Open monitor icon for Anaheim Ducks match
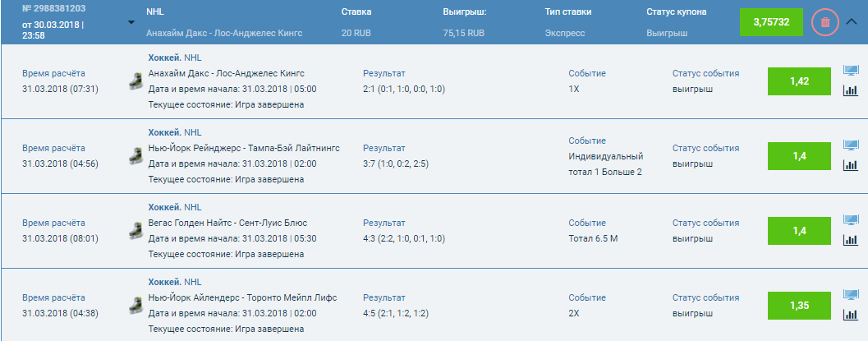 [x=851, y=71]
